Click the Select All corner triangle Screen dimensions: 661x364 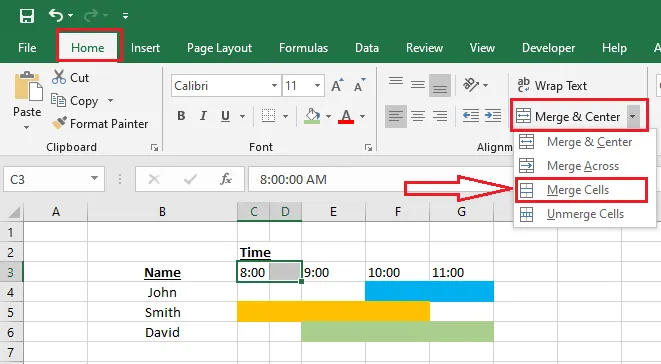point(14,212)
